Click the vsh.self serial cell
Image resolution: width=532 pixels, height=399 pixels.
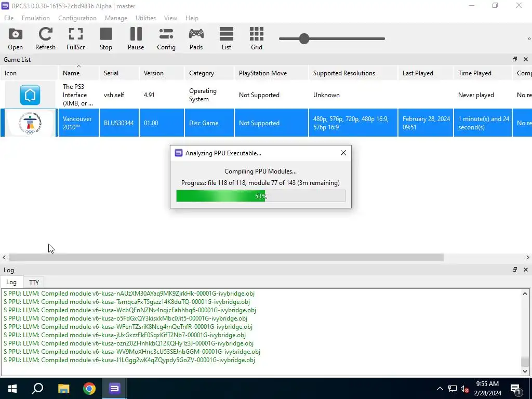click(x=119, y=95)
